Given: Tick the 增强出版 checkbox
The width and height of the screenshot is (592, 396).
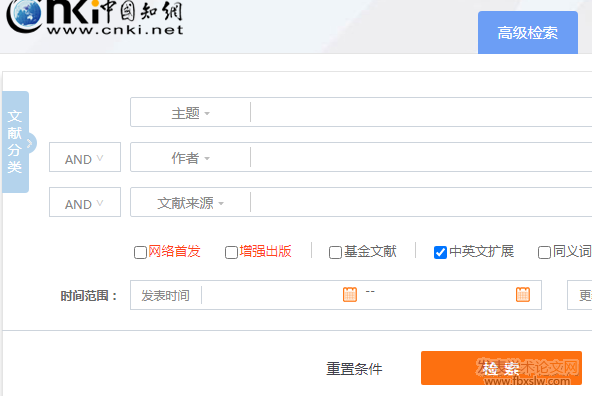Looking at the screenshot, I should point(231,252).
